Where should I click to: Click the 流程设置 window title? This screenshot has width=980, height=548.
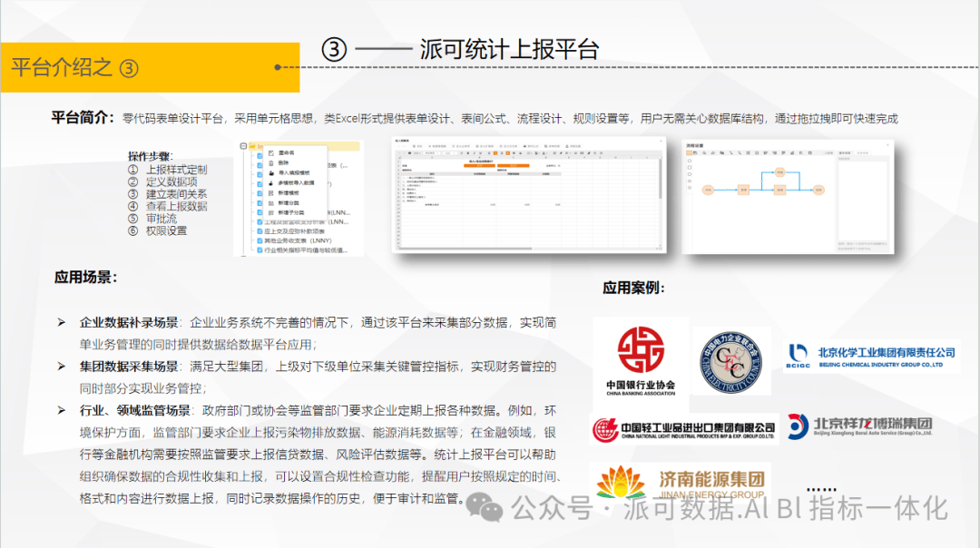point(695,145)
